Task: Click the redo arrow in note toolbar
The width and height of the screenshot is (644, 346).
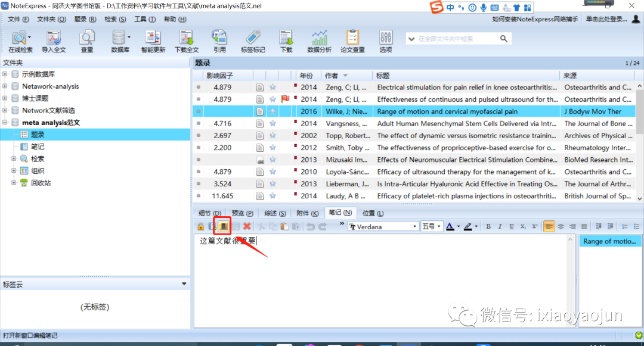Action: (323, 226)
